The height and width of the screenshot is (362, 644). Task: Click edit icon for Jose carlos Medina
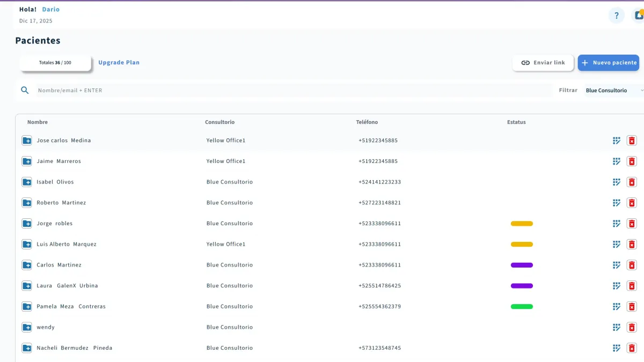(617, 141)
